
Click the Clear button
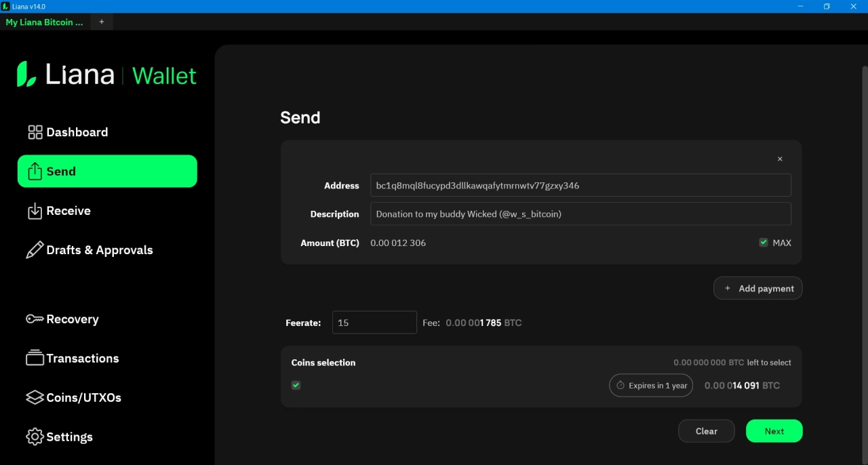point(707,431)
